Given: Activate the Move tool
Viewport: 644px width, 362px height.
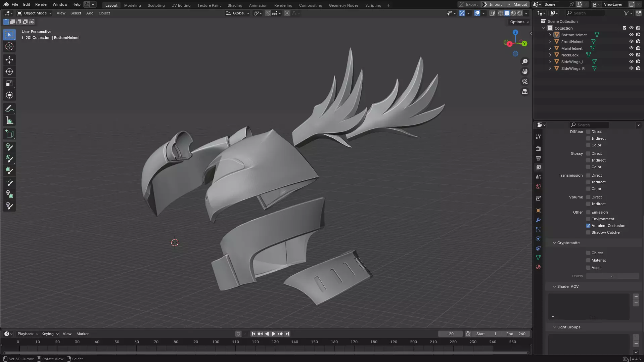Looking at the screenshot, I should pos(9,60).
